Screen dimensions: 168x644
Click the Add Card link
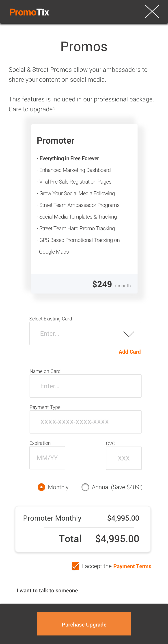click(x=129, y=352)
